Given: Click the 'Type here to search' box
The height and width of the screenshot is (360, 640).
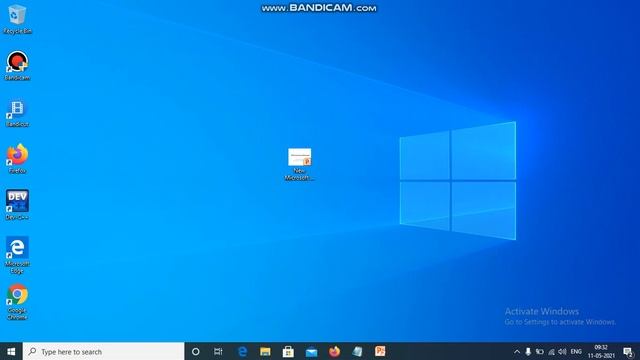Looking at the screenshot, I should click(104, 351).
